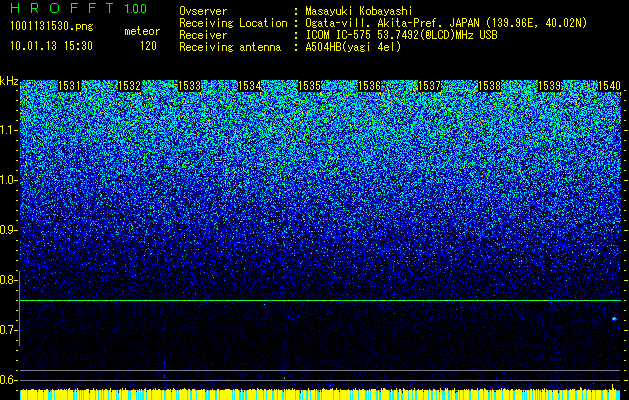Viewport: 629px width, 400px height.
Task: Click the date and time 10.01.13 15:30
Action: (51, 46)
